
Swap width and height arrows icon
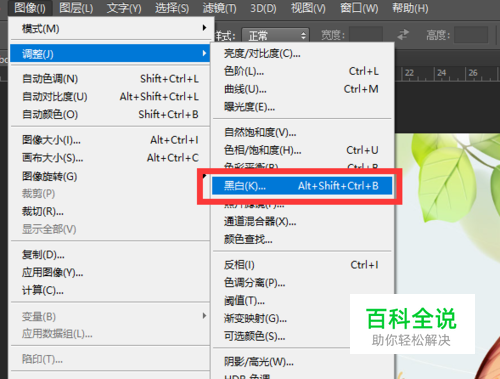(403, 34)
